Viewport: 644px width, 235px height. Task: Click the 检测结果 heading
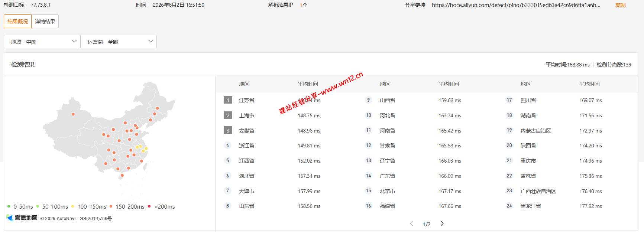pos(23,64)
